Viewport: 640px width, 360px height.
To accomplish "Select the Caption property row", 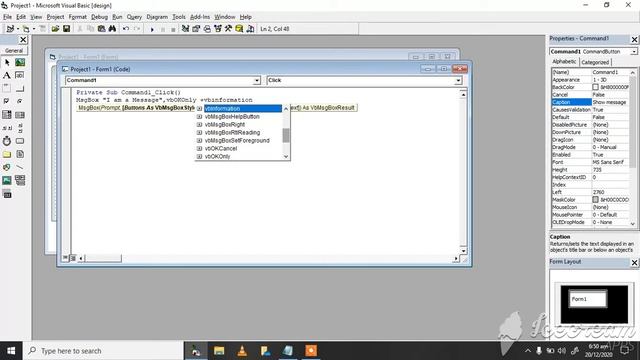I will [590, 102].
